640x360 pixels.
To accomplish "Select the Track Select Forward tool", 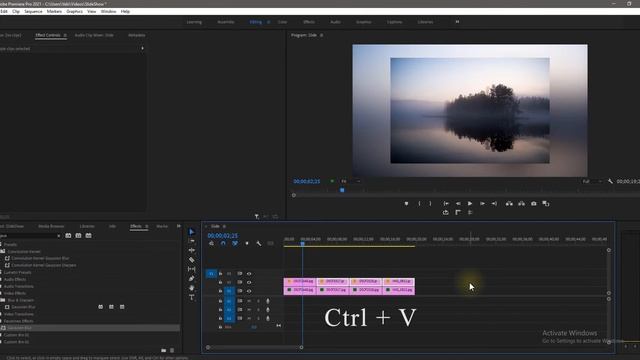I will [x=191, y=241].
